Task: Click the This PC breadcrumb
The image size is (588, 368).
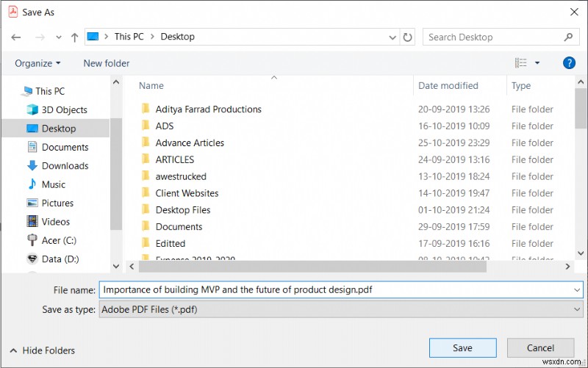Action: click(129, 36)
